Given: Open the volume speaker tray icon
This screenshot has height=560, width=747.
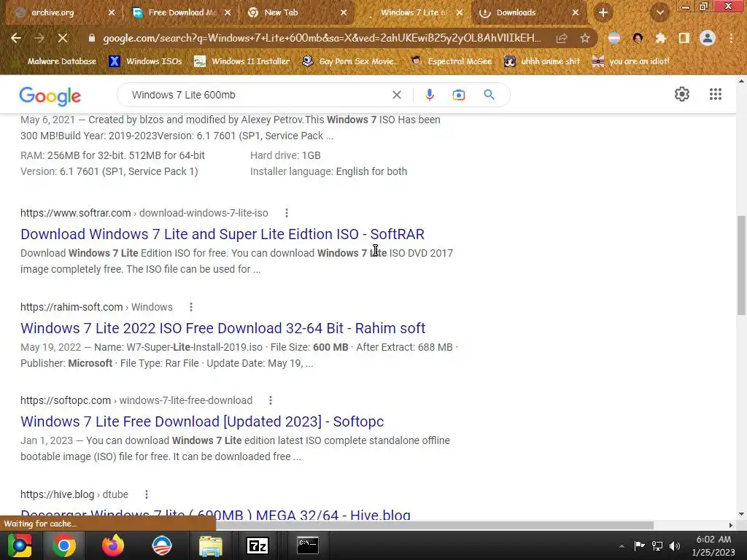Looking at the screenshot, I should pos(675,545).
